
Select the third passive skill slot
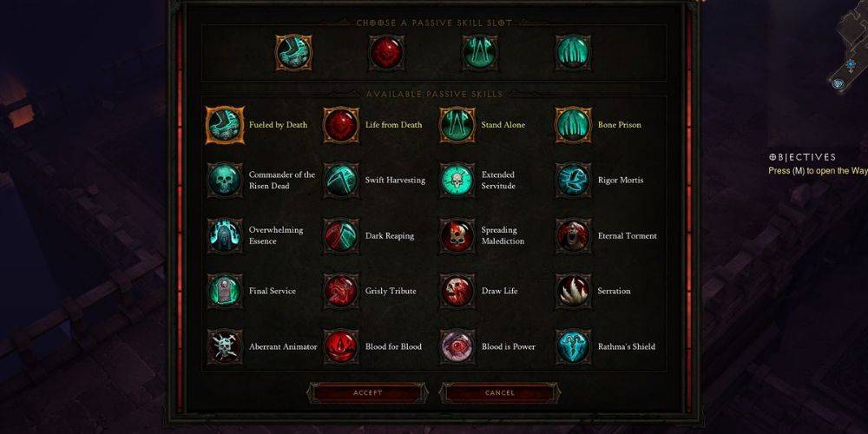click(x=480, y=53)
